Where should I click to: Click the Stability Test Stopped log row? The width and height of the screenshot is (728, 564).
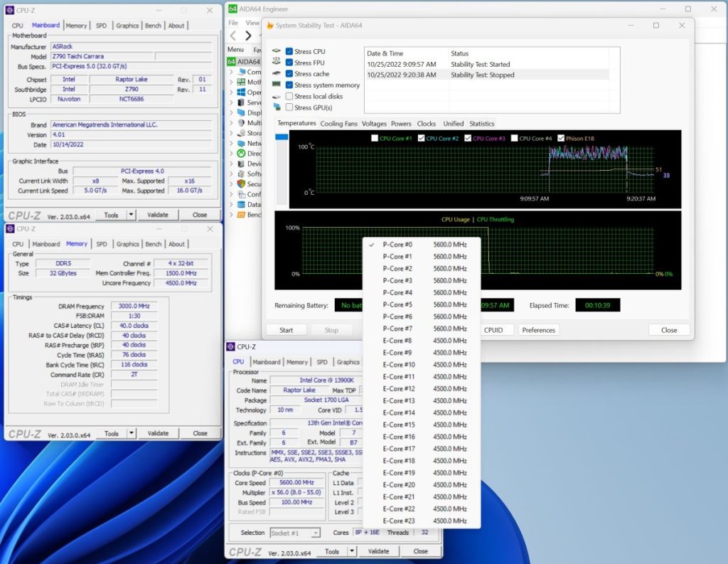tap(486, 75)
